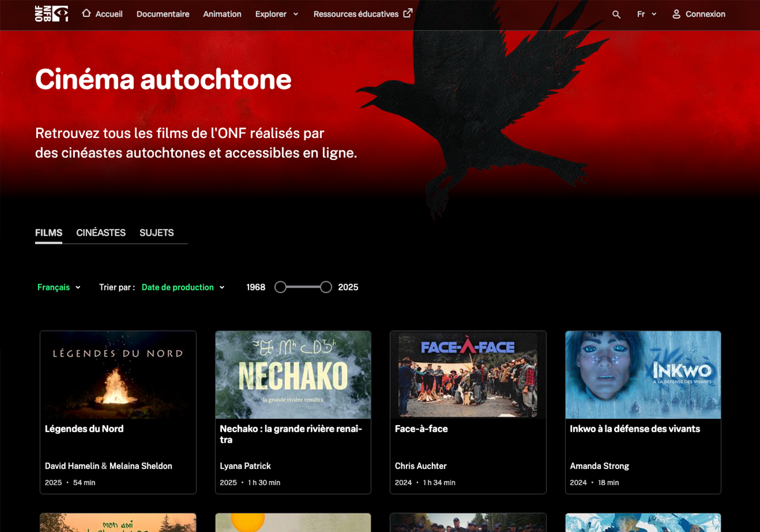Click the external link icon after Ressources éducatives
Image resolution: width=760 pixels, height=532 pixels.
pyautogui.click(x=408, y=13)
